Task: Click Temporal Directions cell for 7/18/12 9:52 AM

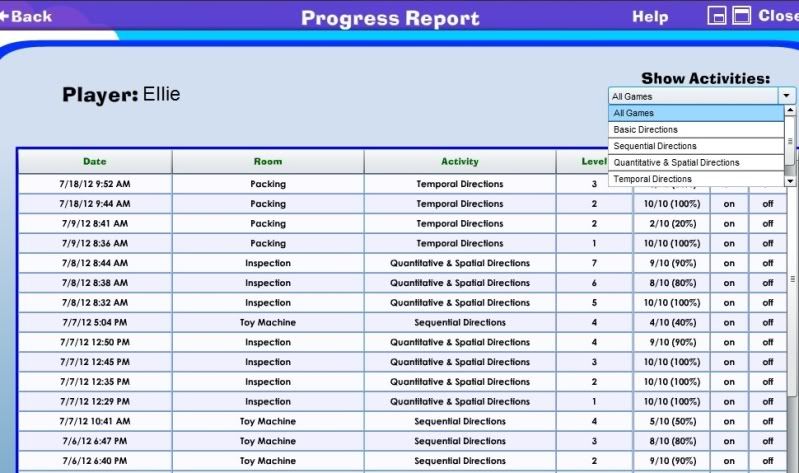Action: pos(460,184)
